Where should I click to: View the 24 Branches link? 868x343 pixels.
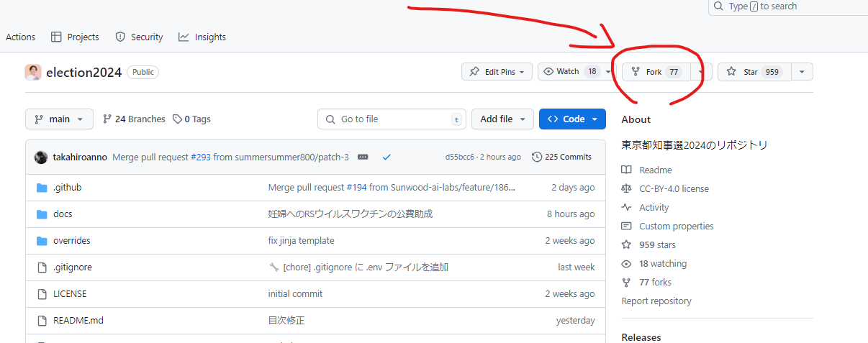tap(134, 119)
